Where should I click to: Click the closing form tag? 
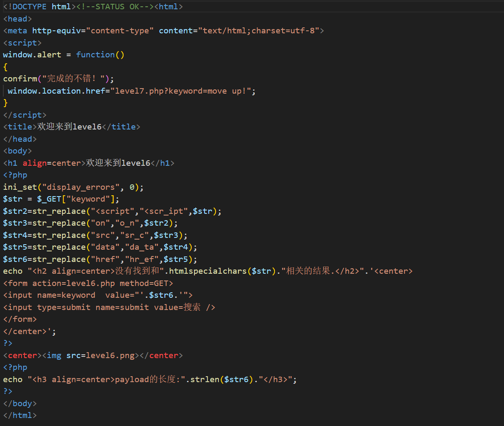click(20, 319)
